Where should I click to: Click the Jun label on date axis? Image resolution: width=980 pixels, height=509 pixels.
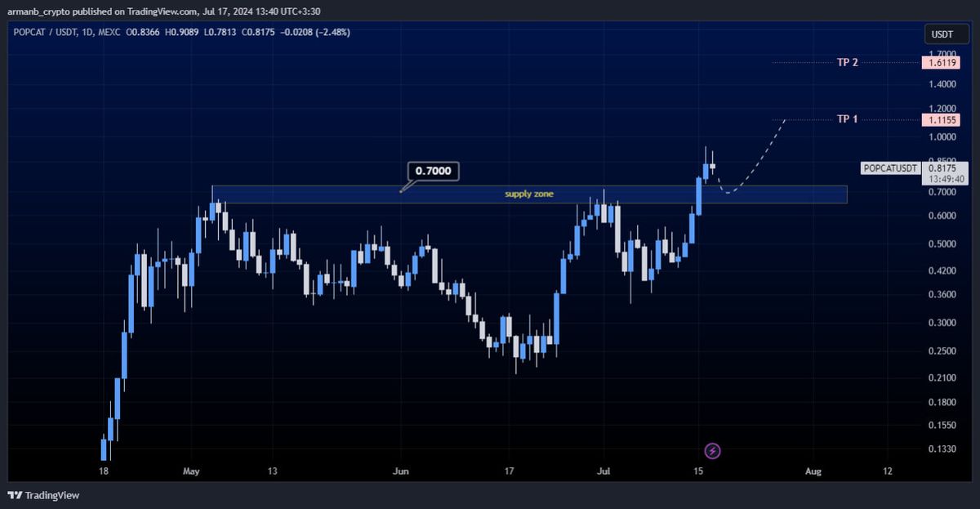(400, 471)
